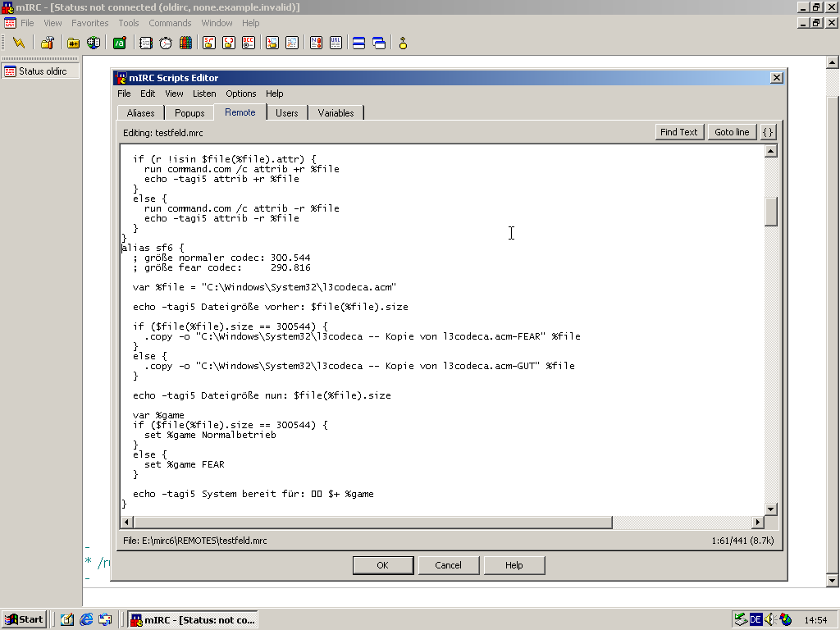Image resolution: width=840 pixels, height=630 pixels.
Task: Click the DCC Chat toolbar icon
Action: pos(229,43)
